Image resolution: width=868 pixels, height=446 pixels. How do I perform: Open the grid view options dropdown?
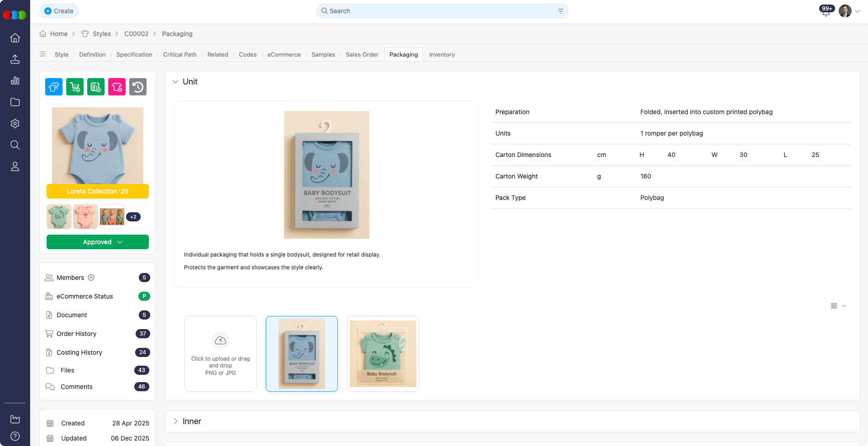click(838, 306)
